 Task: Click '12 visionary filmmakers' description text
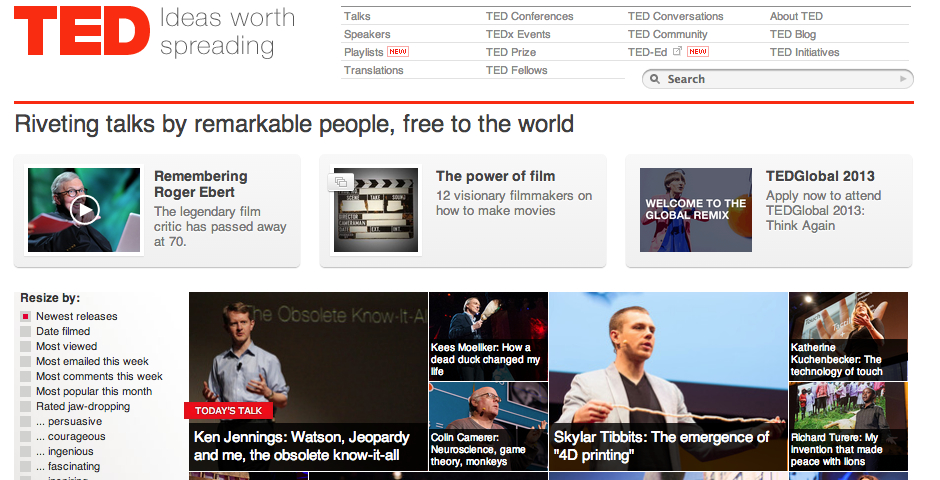point(514,203)
